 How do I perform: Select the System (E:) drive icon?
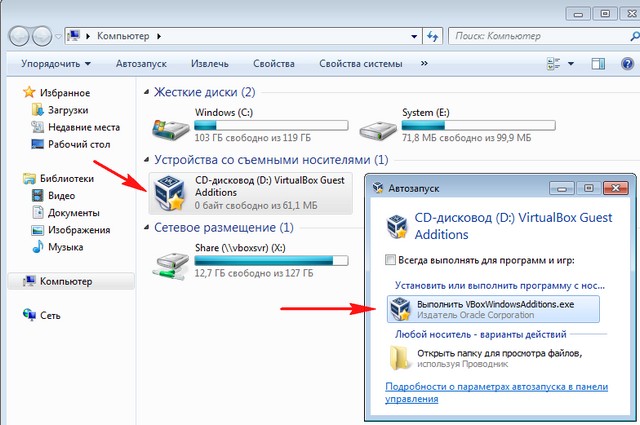pyautogui.click(x=378, y=130)
